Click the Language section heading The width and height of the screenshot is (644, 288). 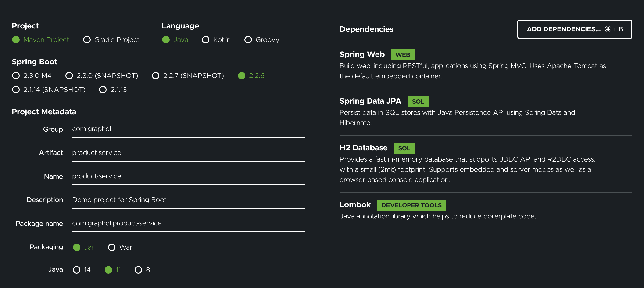pyautogui.click(x=180, y=26)
